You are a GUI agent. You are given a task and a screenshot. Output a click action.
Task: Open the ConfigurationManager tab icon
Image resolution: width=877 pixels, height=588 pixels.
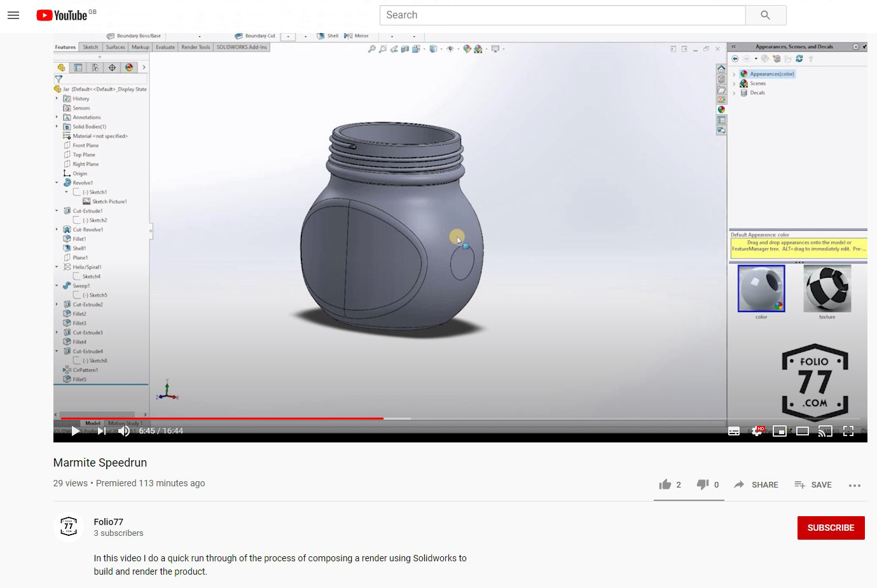coord(95,67)
